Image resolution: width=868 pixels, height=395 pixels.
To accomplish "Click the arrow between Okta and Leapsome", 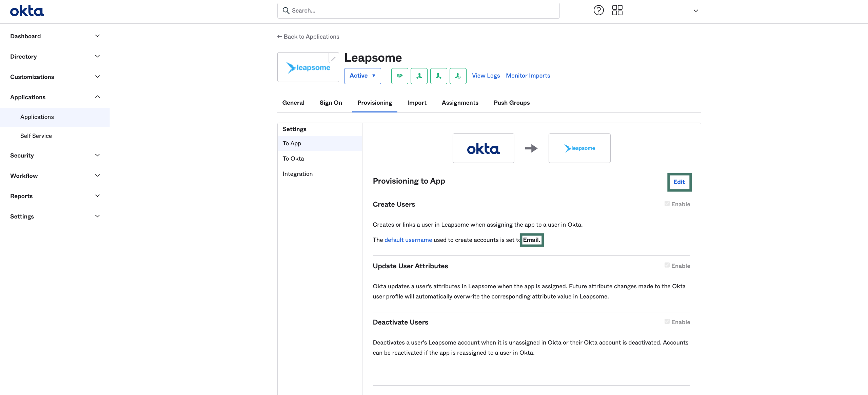I will tap(531, 148).
